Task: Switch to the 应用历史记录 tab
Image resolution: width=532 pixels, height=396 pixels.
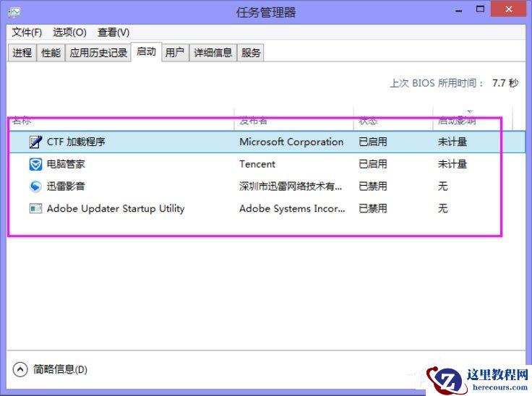Action: pyautogui.click(x=98, y=53)
